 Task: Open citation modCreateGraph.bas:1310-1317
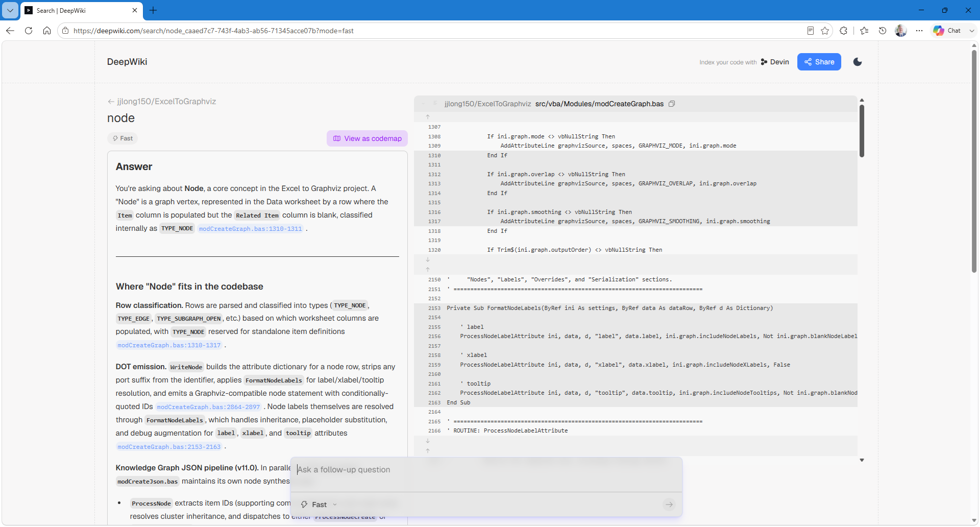[x=169, y=345]
